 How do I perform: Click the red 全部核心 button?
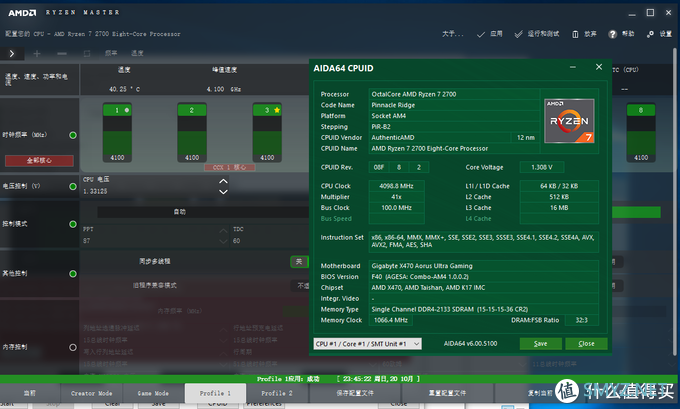pyautogui.click(x=39, y=160)
